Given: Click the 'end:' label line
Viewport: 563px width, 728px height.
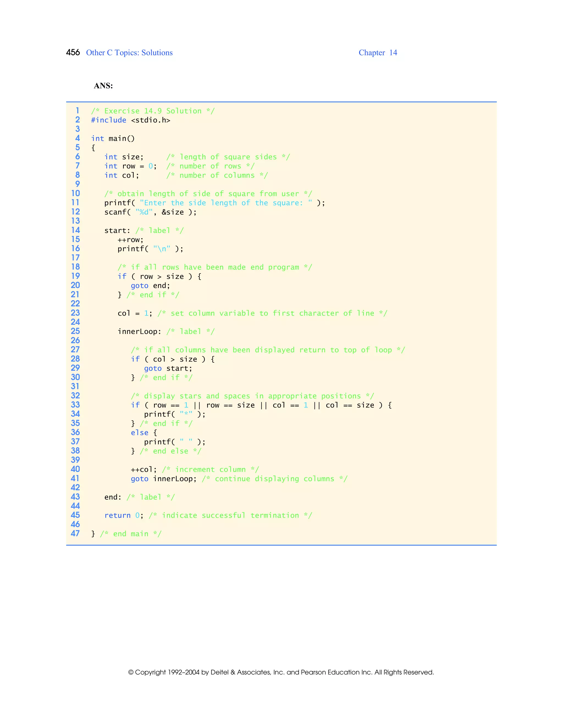Looking at the screenshot, I should [x=139, y=497].
